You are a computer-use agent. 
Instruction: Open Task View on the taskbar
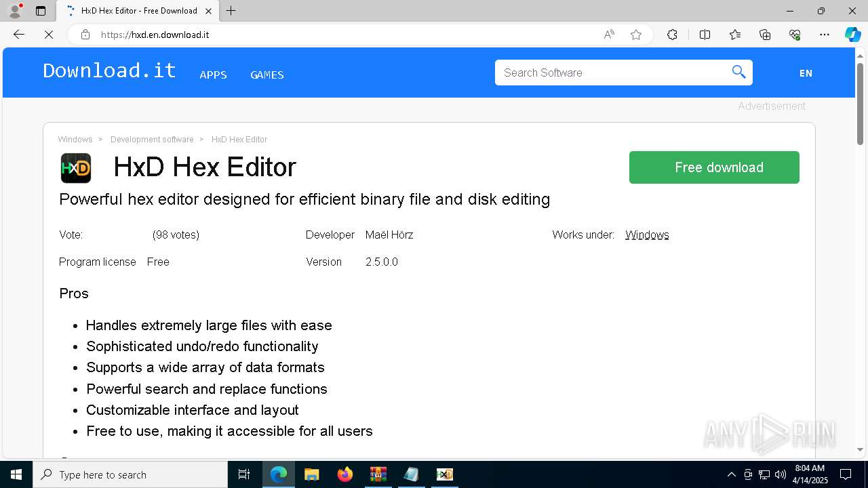coord(244,474)
